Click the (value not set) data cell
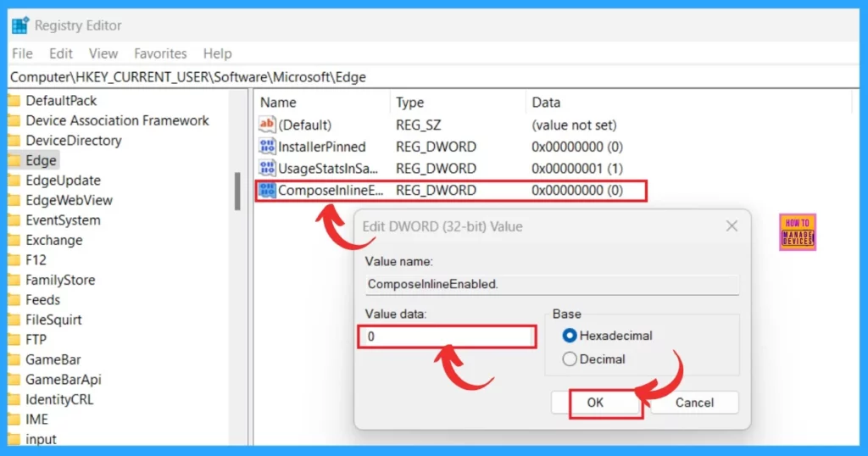 [x=574, y=125]
